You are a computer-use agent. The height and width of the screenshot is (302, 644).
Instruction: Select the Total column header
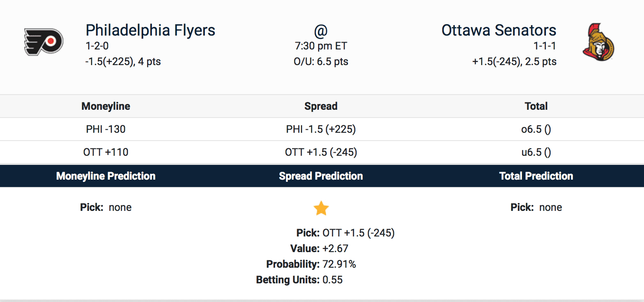click(x=536, y=106)
